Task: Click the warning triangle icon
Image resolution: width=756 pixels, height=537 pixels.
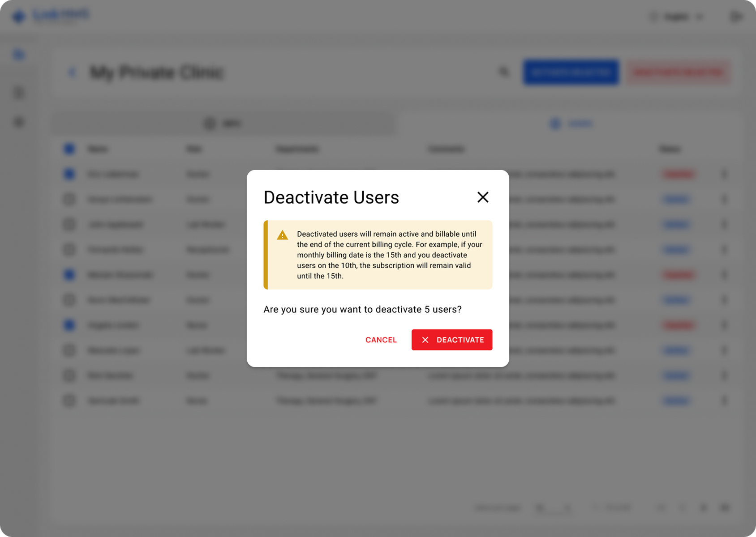Action: [283, 235]
